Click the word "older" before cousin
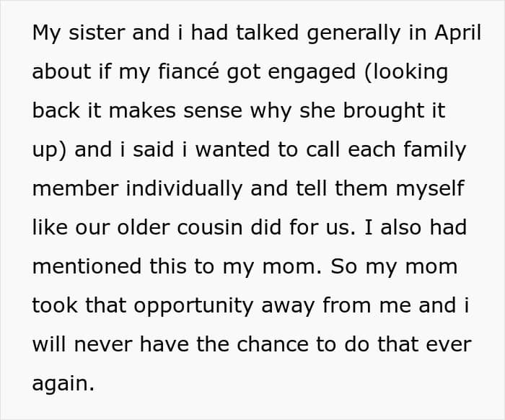Viewport: 505px width, 420px height. 143,227
